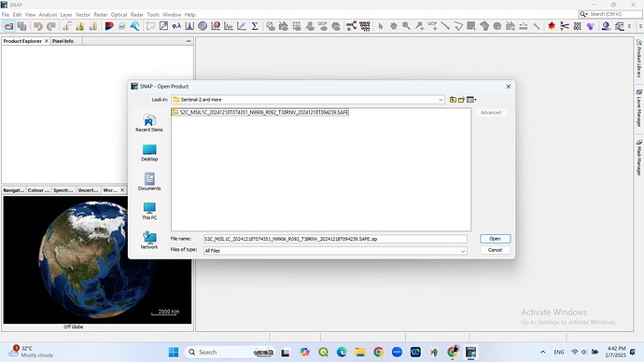Open Documents in the dialog sidebar
Screen dimensions: 644x362
[x=149, y=182]
